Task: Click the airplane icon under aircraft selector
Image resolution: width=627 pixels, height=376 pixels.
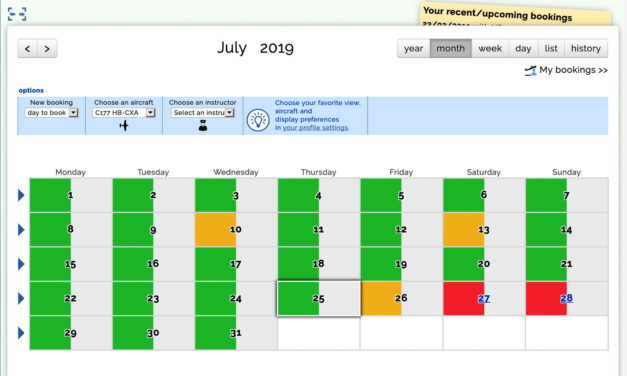Action: pyautogui.click(x=124, y=126)
